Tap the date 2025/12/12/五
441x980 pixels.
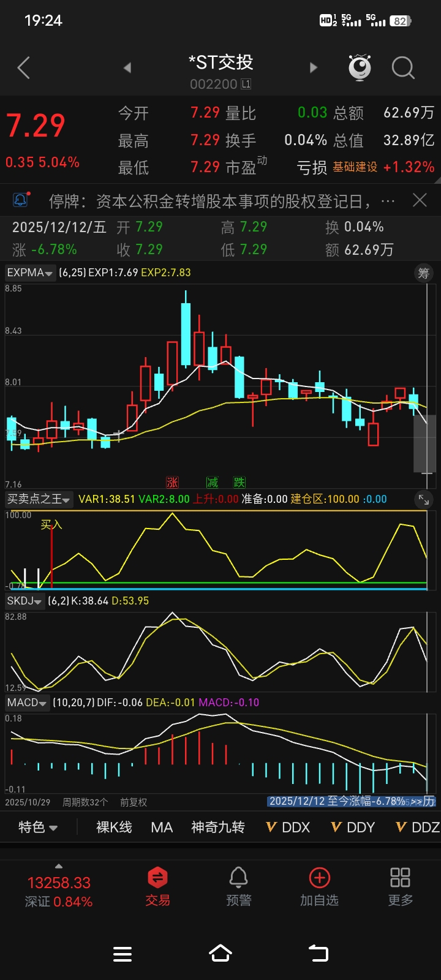(59, 227)
